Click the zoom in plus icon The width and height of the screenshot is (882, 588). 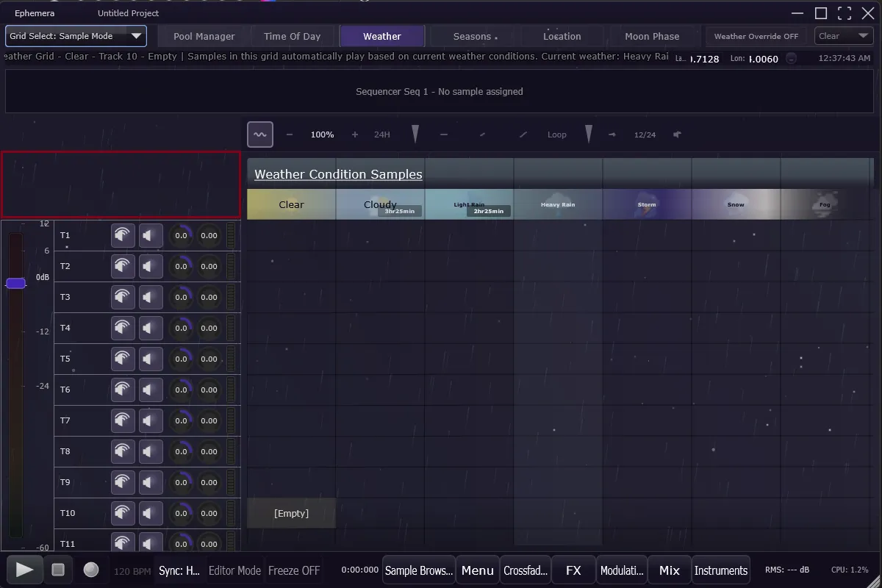pos(355,135)
